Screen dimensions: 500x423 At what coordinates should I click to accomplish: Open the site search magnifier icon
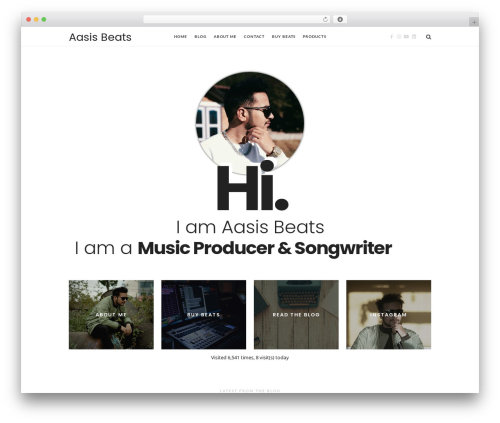[x=428, y=37]
